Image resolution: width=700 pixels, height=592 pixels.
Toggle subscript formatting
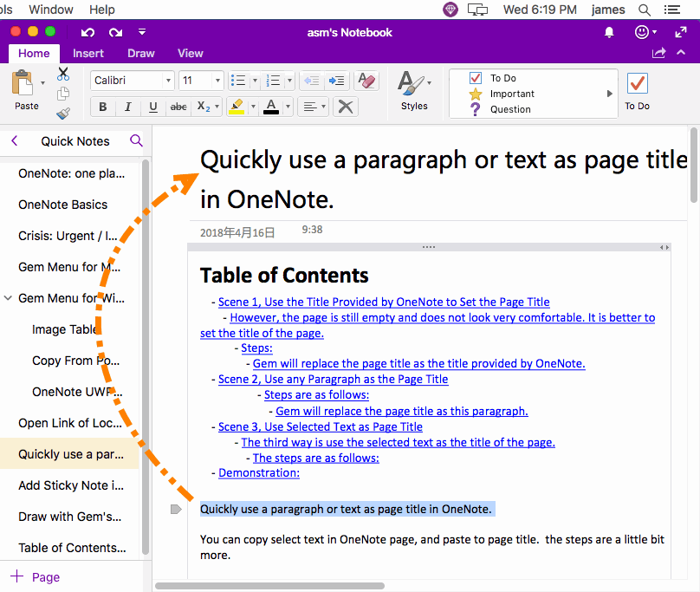coord(204,107)
